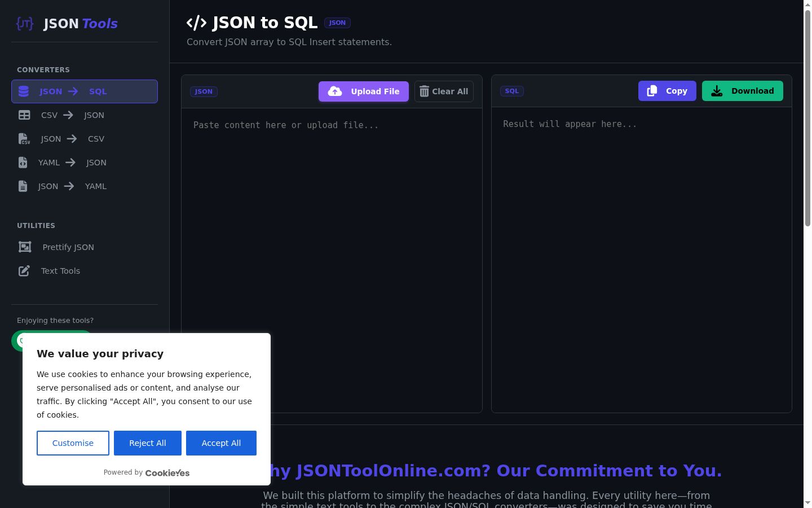The image size is (812, 508).
Task: Click the JSON Tools site title
Action: click(x=81, y=24)
